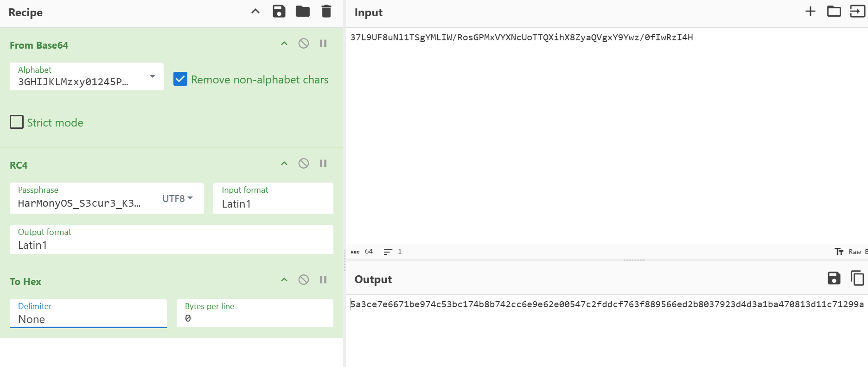The image size is (868, 367).
Task: Collapse the Recipe panel
Action: pos(255,12)
